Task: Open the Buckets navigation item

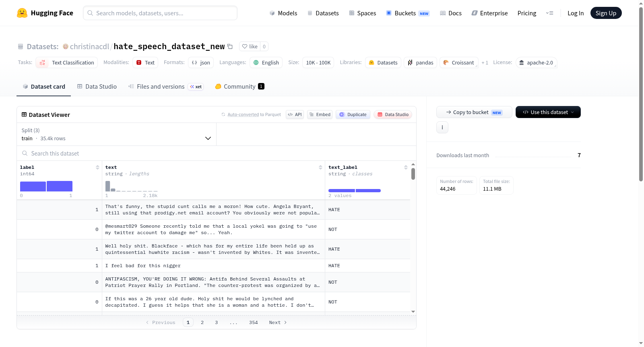Action: pyautogui.click(x=408, y=13)
